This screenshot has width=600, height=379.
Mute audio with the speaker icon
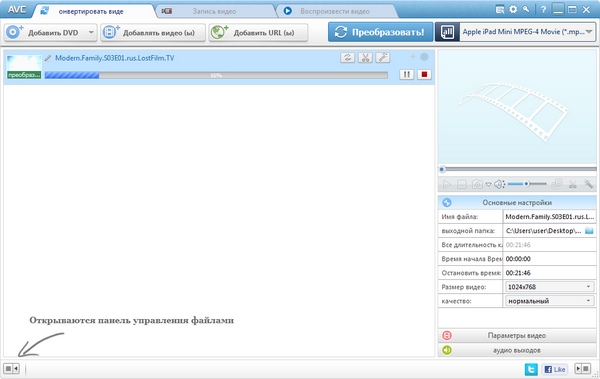pos(499,185)
